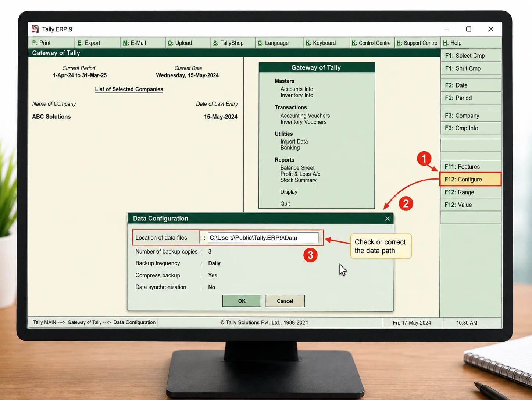This screenshot has height=400, width=532.
Task: Choose Quit in Gateway menu
Action: coord(285,204)
